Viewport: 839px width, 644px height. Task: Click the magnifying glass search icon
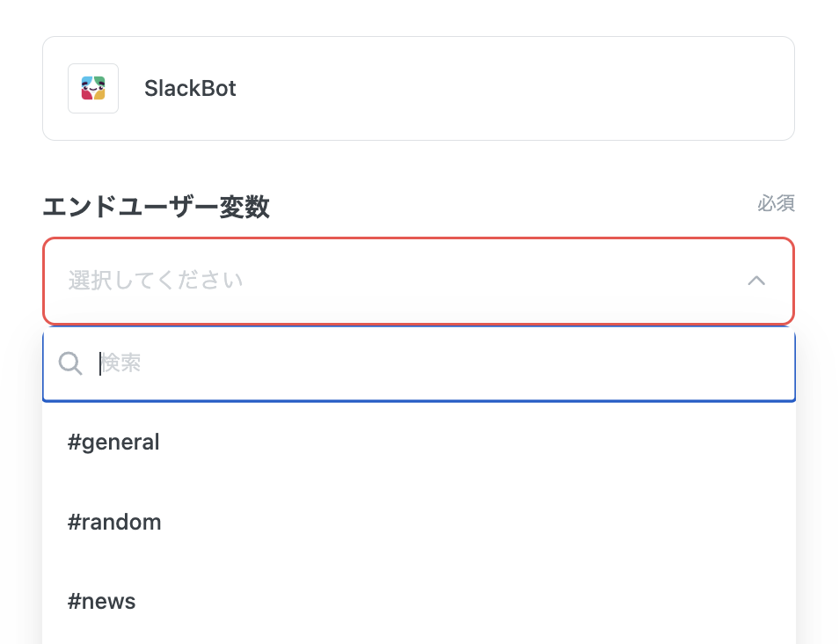[x=70, y=363]
